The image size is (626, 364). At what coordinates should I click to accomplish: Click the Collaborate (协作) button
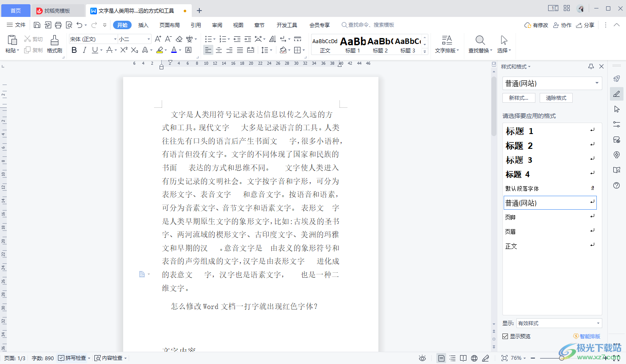(563, 25)
